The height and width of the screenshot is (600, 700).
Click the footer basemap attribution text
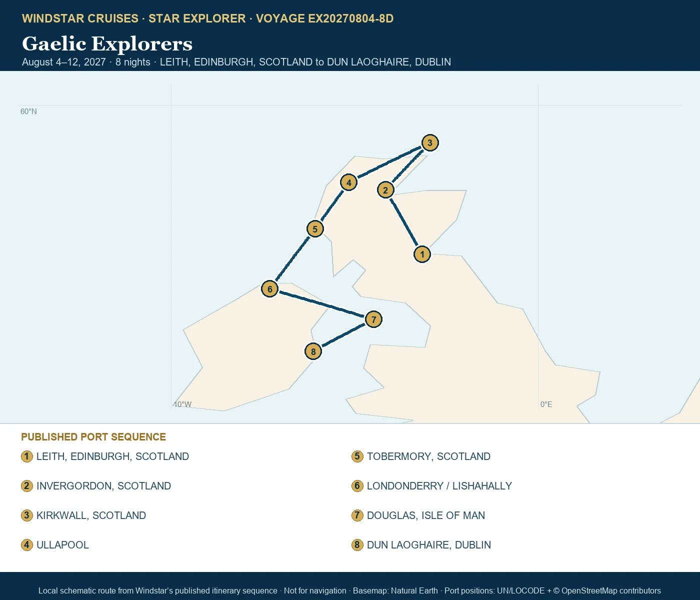tap(349, 590)
